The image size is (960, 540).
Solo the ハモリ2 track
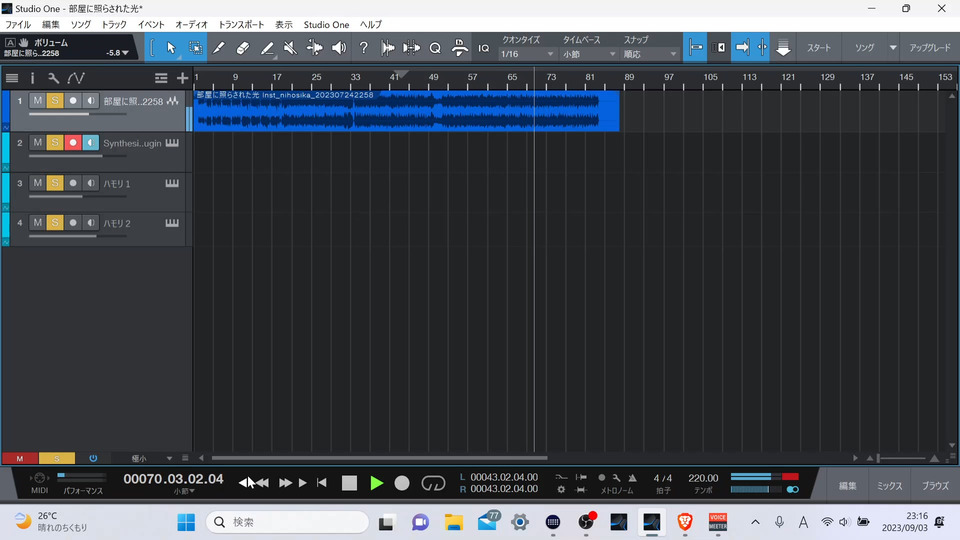(55, 223)
